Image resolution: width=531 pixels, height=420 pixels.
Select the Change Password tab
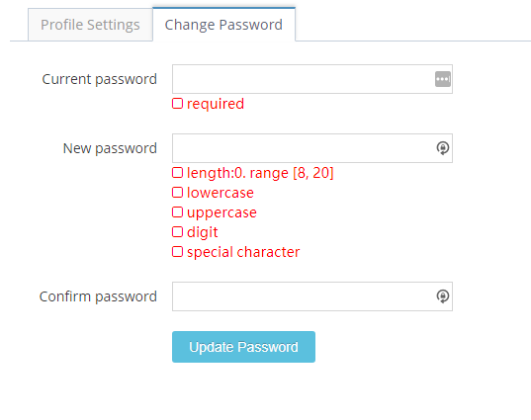[223, 25]
